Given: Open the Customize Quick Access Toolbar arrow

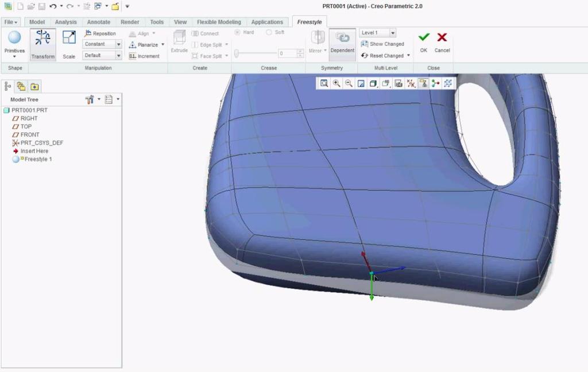Looking at the screenshot, I should click(x=127, y=6).
